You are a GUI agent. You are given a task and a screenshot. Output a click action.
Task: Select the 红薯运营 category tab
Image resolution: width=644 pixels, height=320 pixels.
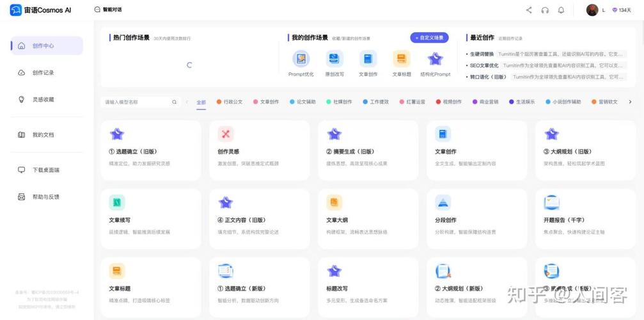pyautogui.click(x=412, y=102)
